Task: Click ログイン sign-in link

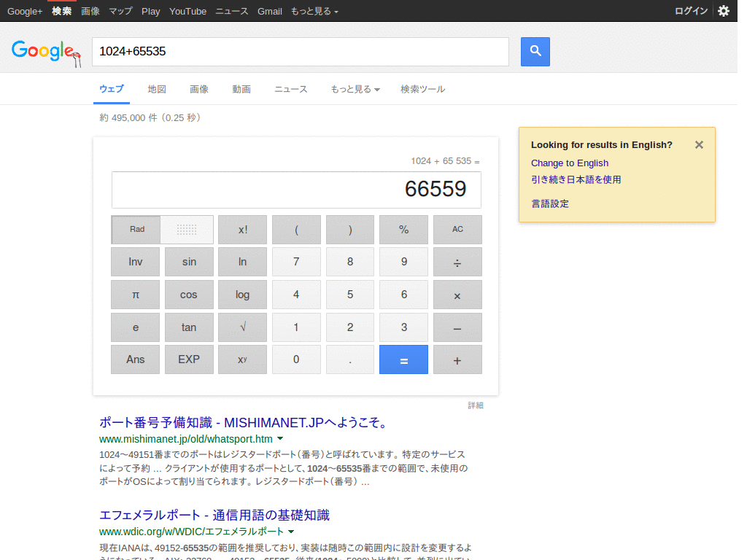Action: click(691, 11)
